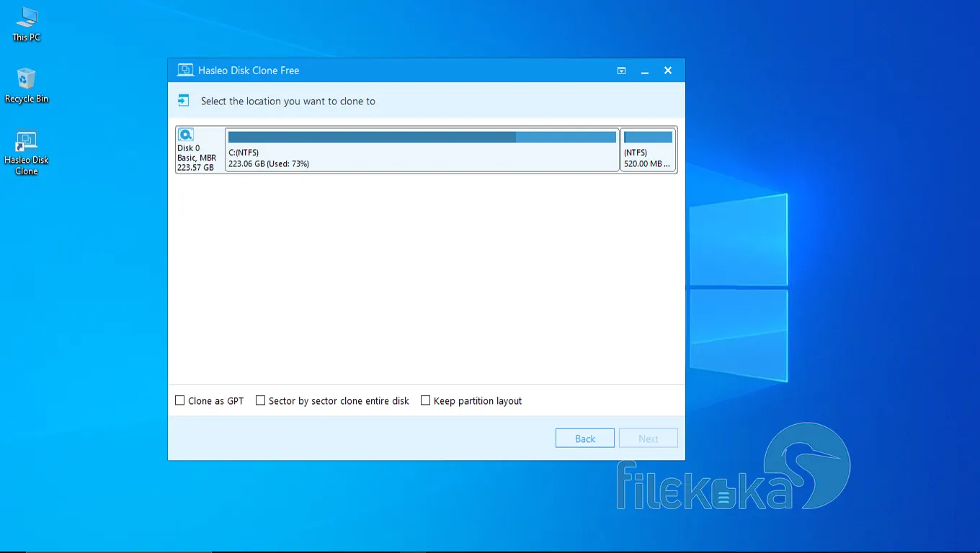Click the clone destination arrow icon in header
This screenshot has width=980, height=553.
coord(184,101)
